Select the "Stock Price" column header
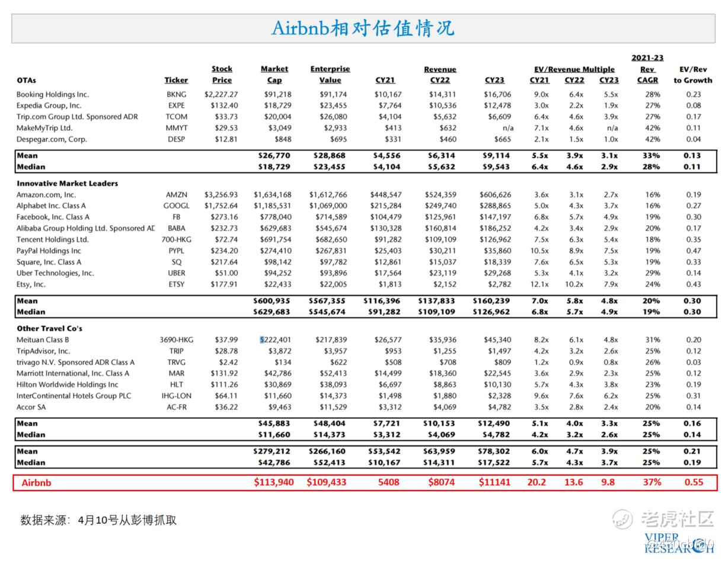728x561 pixels. pyautogui.click(x=222, y=75)
